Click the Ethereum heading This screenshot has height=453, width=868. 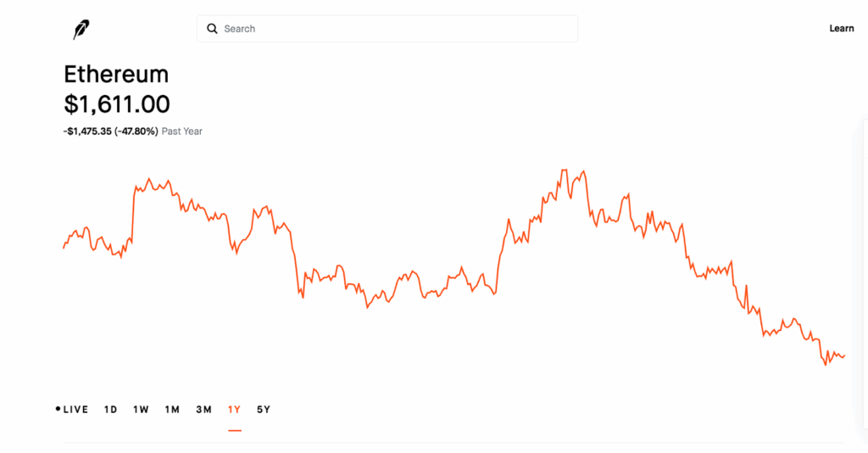(x=116, y=74)
